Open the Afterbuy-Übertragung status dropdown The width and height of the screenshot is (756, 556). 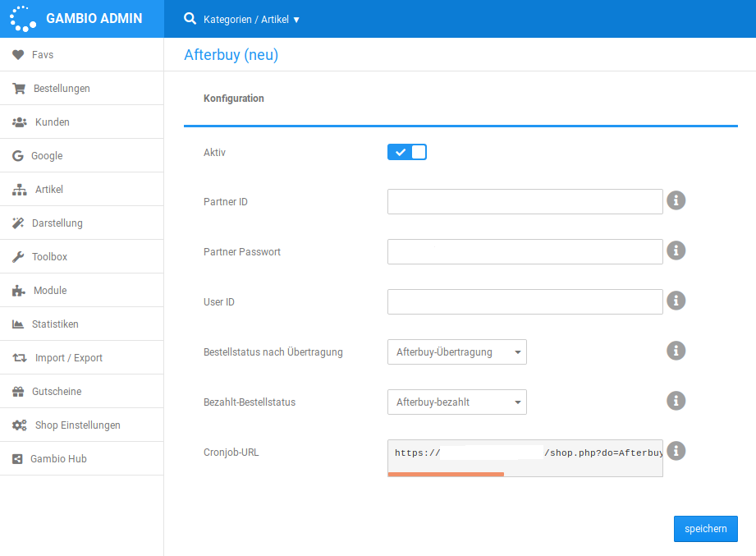coord(456,352)
